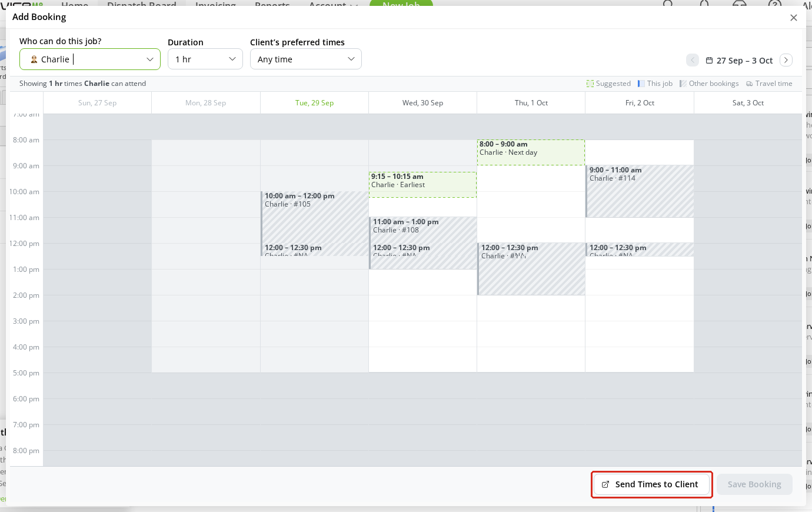
Task: Click the This job legend item
Action: (x=655, y=84)
